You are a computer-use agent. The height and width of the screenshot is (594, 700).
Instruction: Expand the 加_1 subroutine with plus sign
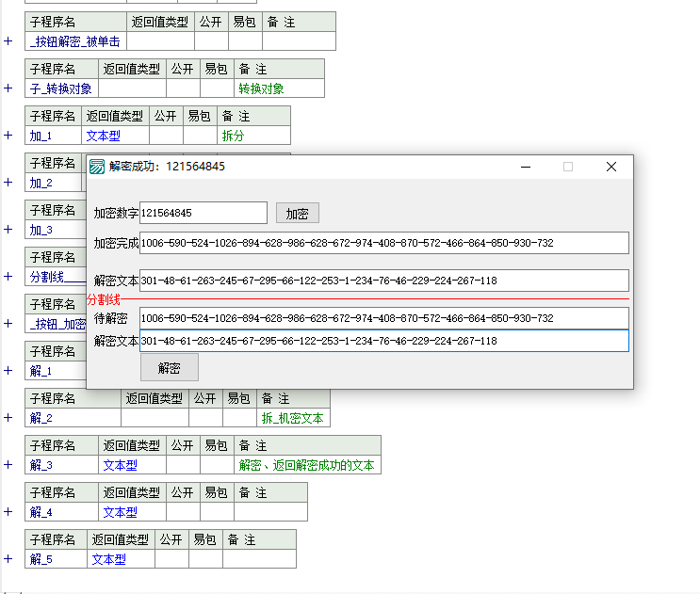coord(8,136)
